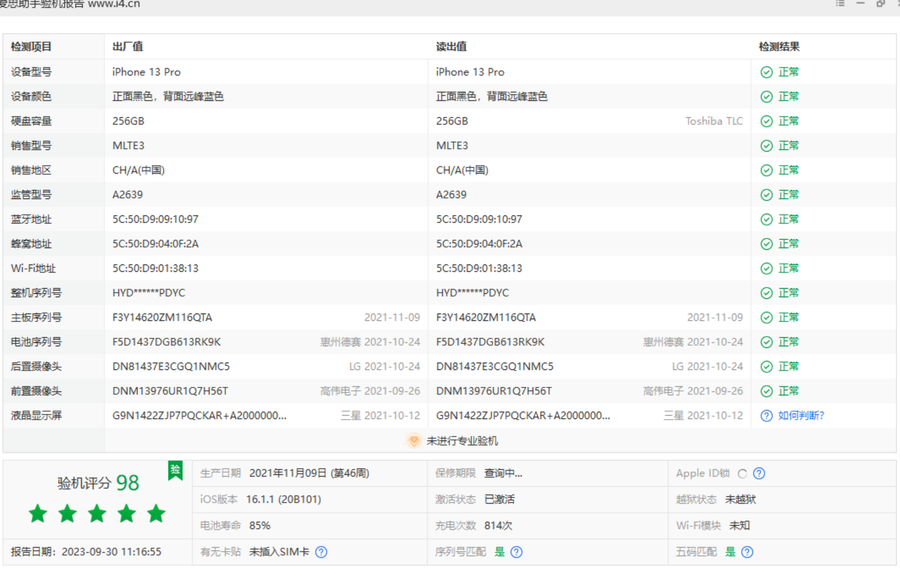
Task: Click the 惠州德赛 2021-10-24 factory battery note
Action: 370,342
